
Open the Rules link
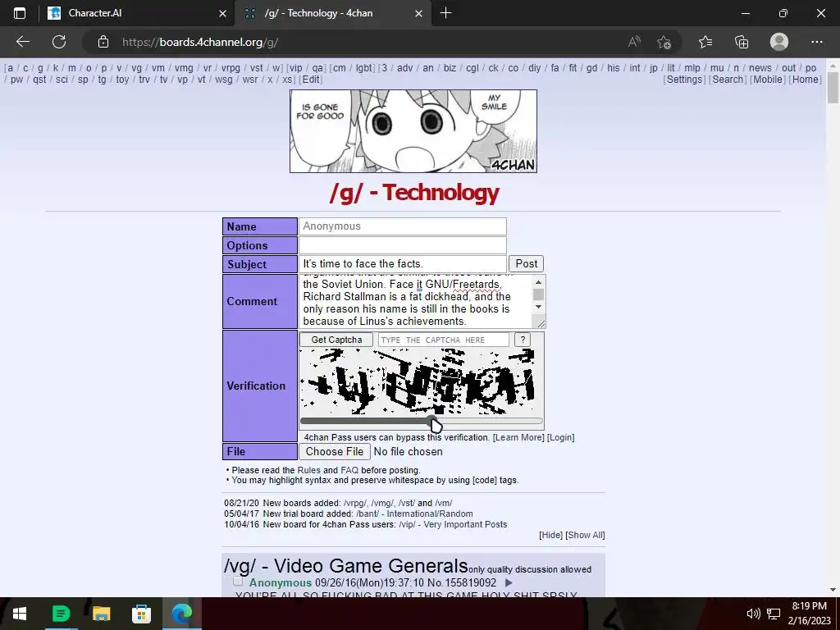(308, 470)
